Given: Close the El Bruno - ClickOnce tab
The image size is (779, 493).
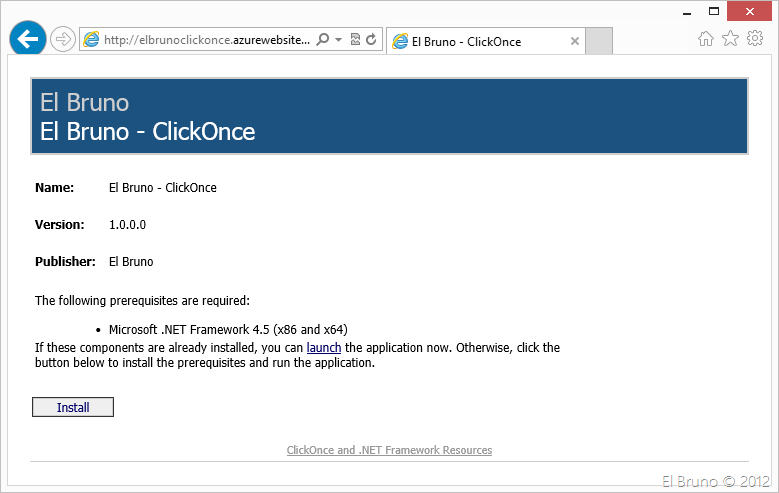Looking at the screenshot, I should point(575,42).
